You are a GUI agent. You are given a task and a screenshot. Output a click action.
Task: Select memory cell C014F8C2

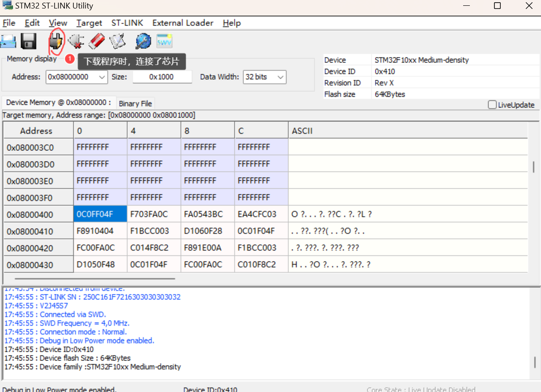click(x=154, y=248)
